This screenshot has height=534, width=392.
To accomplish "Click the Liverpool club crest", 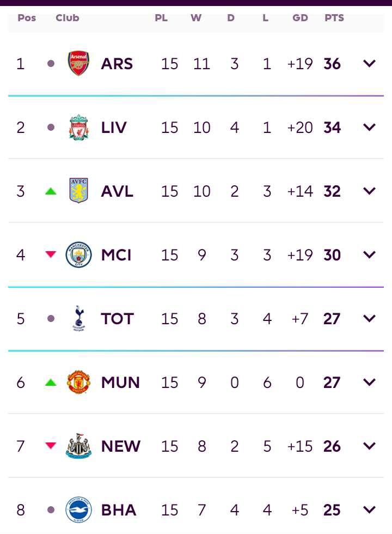I will point(78,128).
